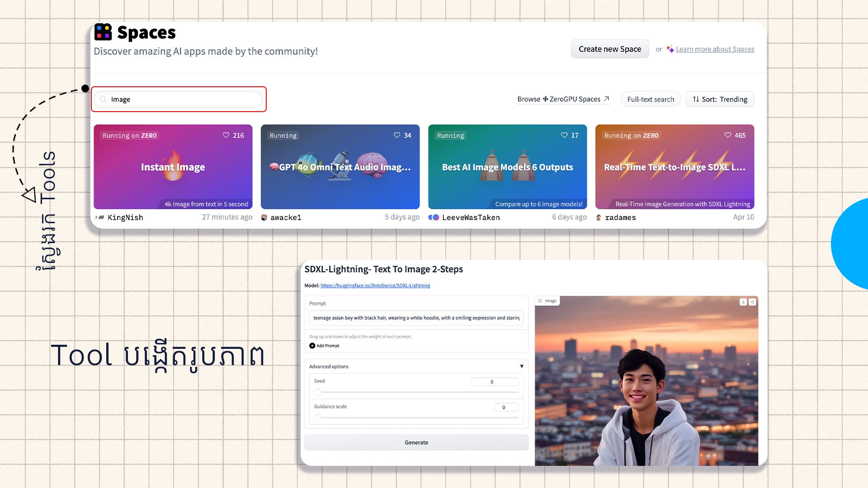Click the Seed number field
Image resolution: width=868 pixels, height=488 pixels.
[x=495, y=382]
